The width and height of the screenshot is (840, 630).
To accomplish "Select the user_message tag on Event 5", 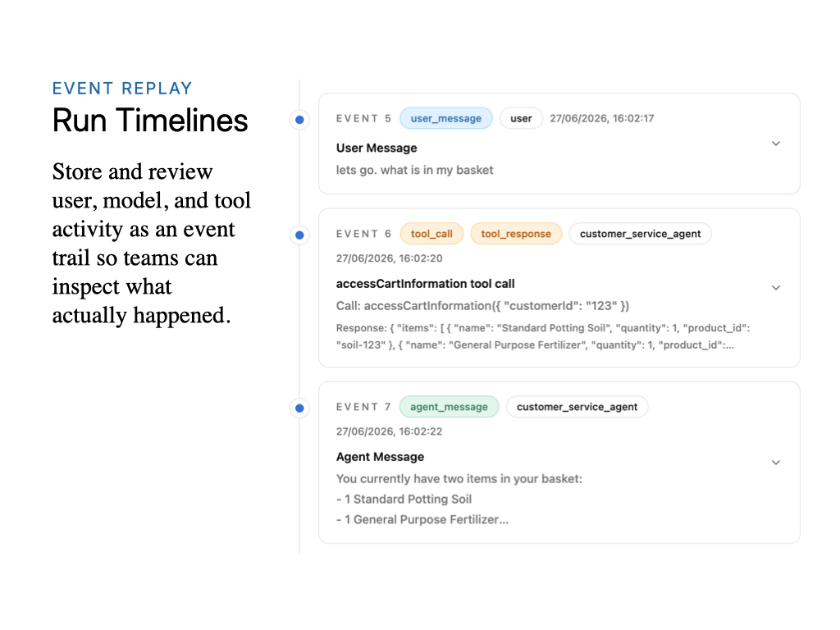I will point(445,118).
